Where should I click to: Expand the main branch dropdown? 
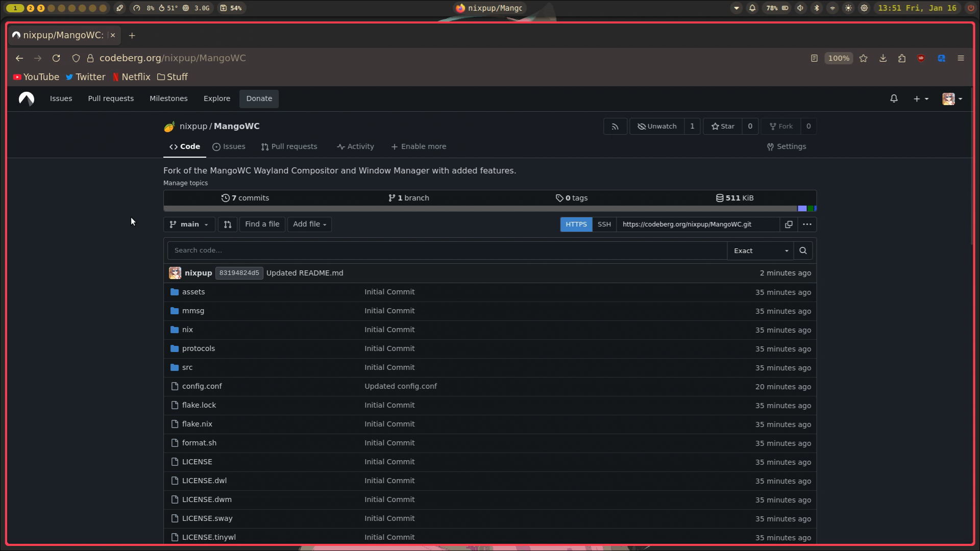189,224
